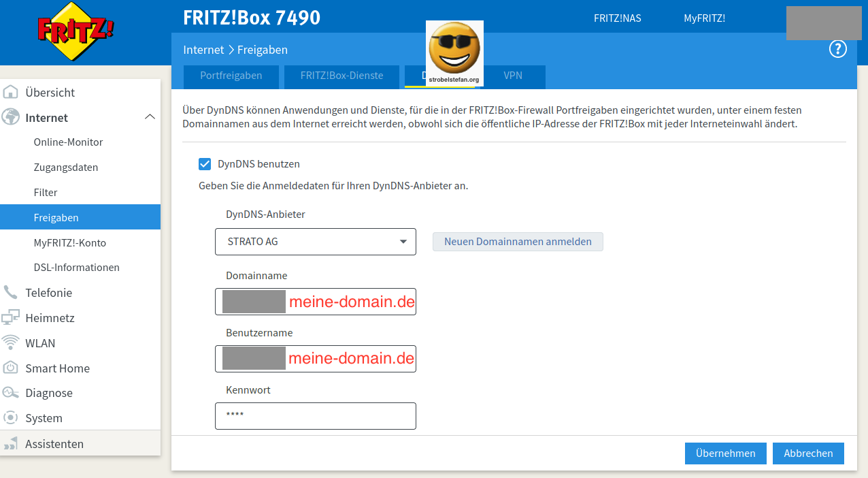Open the MyFRITZ! link in header
Image resolution: width=868 pixels, height=478 pixels.
[704, 18]
